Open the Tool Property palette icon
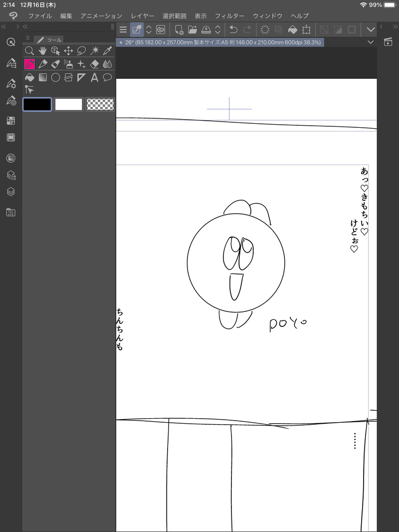Screen dimensions: 399x532 tap(11, 83)
